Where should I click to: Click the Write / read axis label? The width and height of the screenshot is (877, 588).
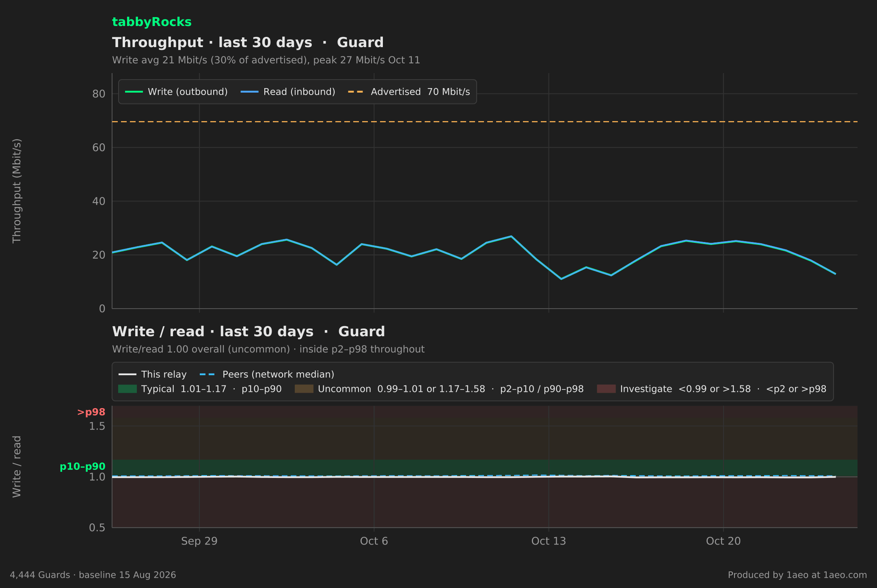pos(17,467)
